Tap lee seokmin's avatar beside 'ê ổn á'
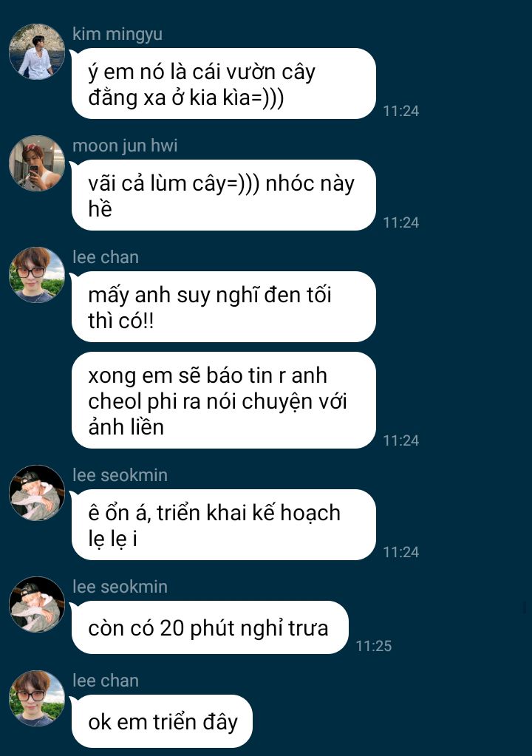The width and height of the screenshot is (532, 756). pyautogui.click(x=37, y=493)
